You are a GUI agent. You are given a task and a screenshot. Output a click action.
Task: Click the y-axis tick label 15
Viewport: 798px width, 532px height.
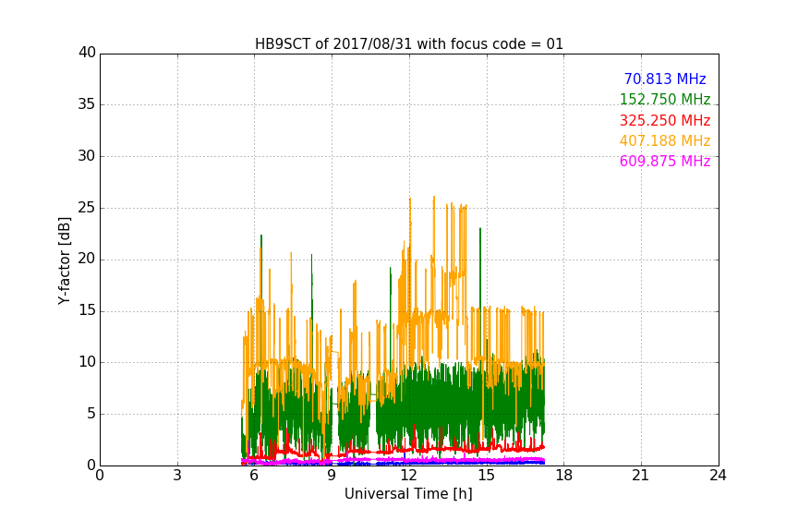pos(87,310)
